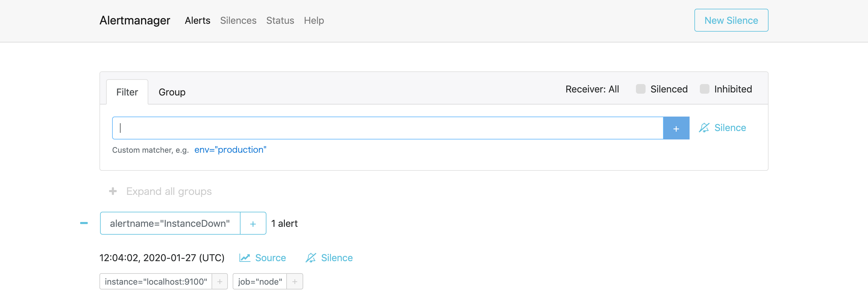The height and width of the screenshot is (300, 868).
Task: Switch to the Filter tab
Action: (127, 92)
